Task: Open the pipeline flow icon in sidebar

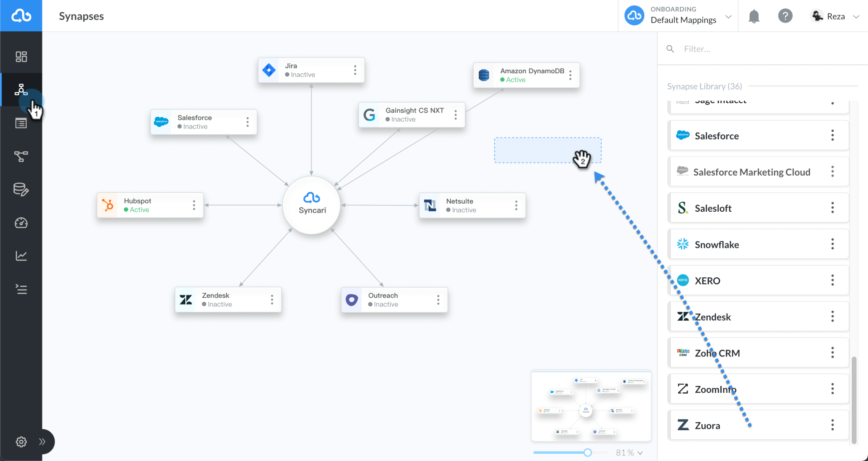Action: pos(21,157)
